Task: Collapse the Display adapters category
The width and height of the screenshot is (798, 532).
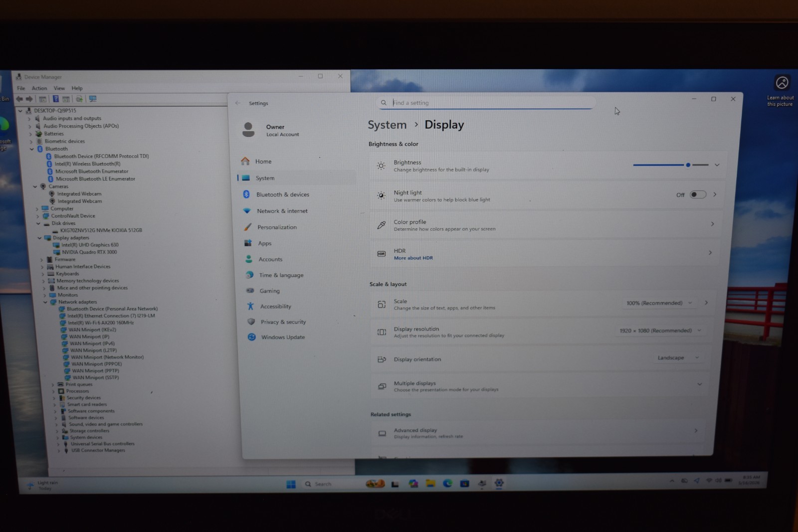Action: pos(39,238)
